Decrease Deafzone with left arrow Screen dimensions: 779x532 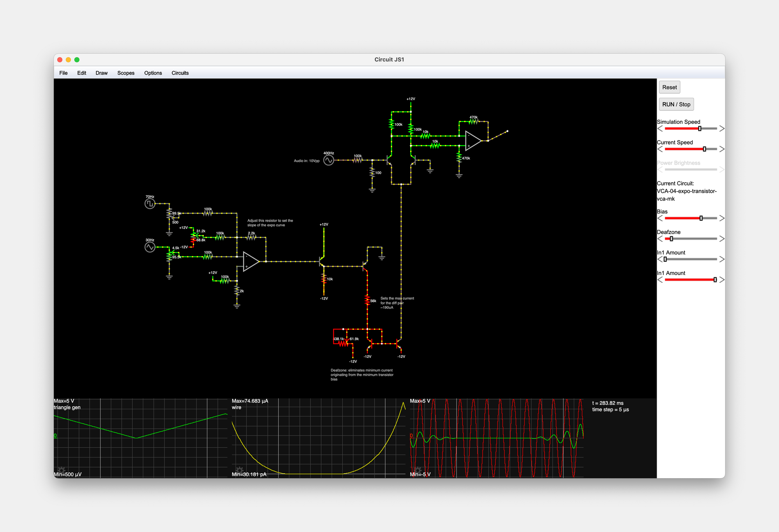point(660,239)
